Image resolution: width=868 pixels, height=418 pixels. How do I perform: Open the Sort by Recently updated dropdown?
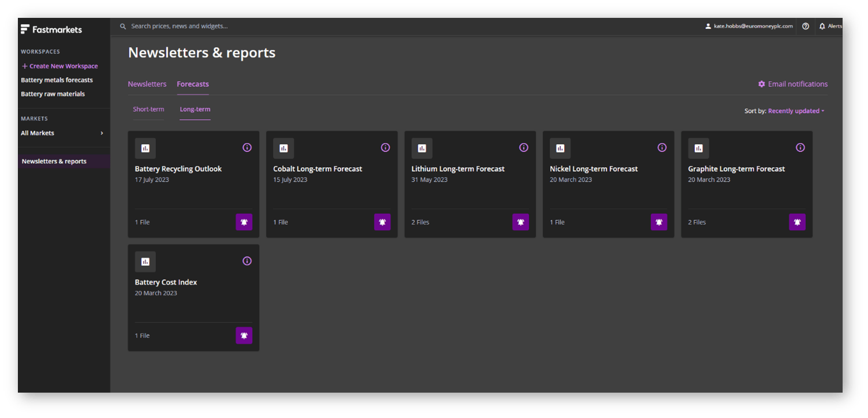(796, 111)
